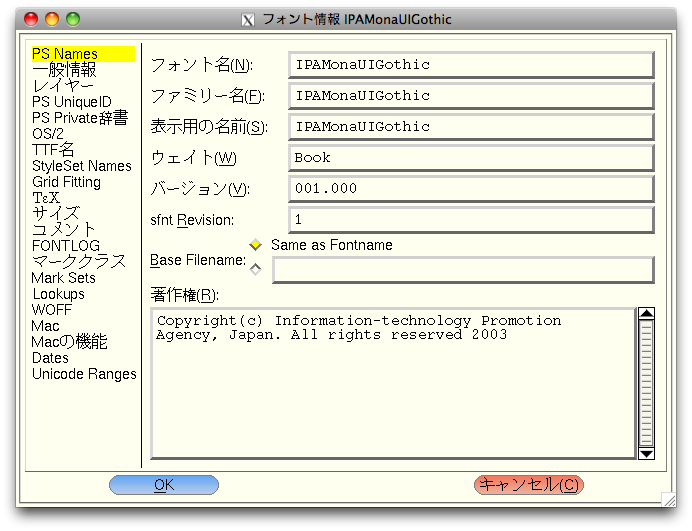Screen dimensions: 692x531
Task: Open the Grid Fitting section
Action: coord(66,182)
